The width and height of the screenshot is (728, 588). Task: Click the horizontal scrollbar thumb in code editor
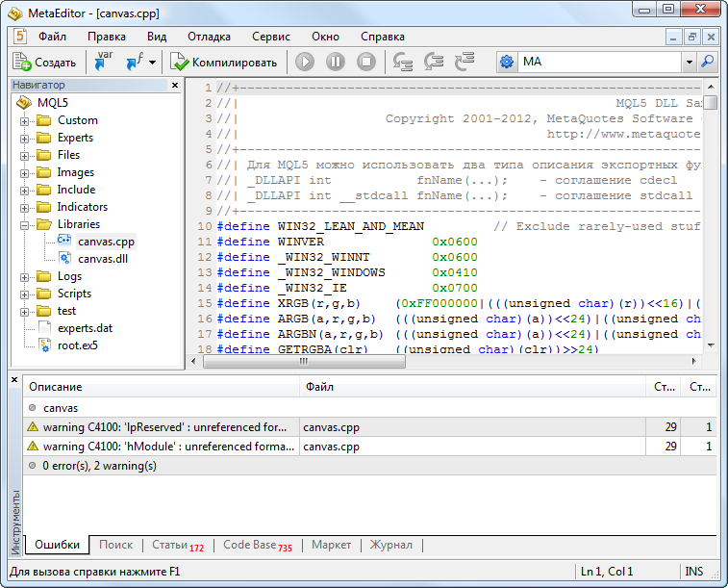pos(304,361)
